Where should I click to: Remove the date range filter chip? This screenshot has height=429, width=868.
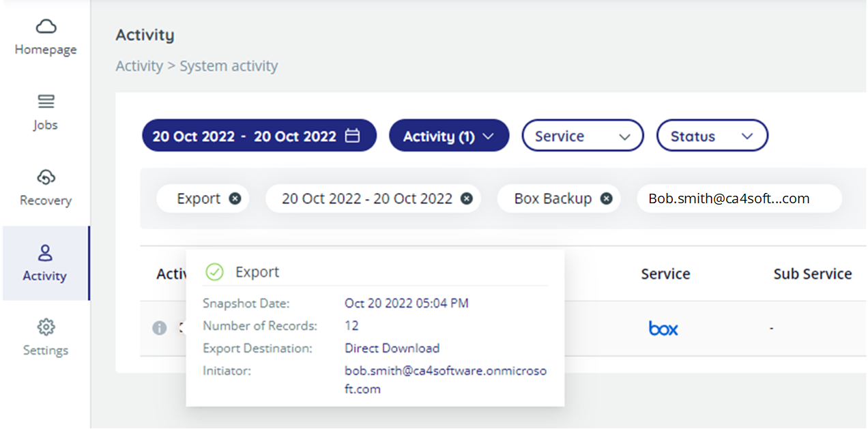coord(467,198)
